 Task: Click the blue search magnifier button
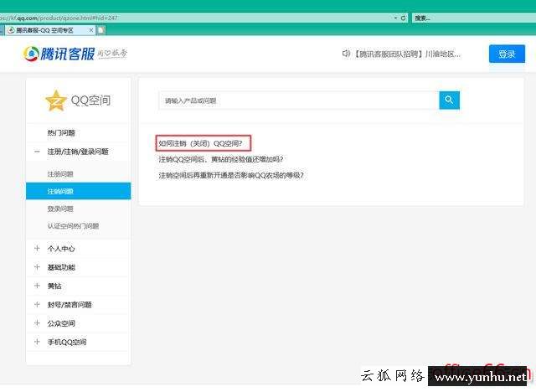(x=449, y=101)
